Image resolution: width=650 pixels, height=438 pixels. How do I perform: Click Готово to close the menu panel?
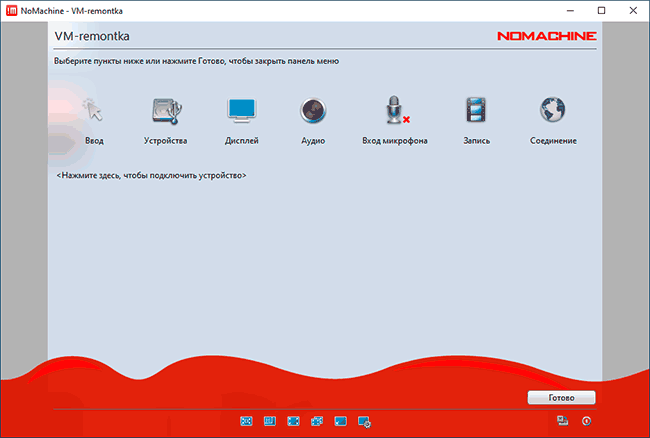561,397
